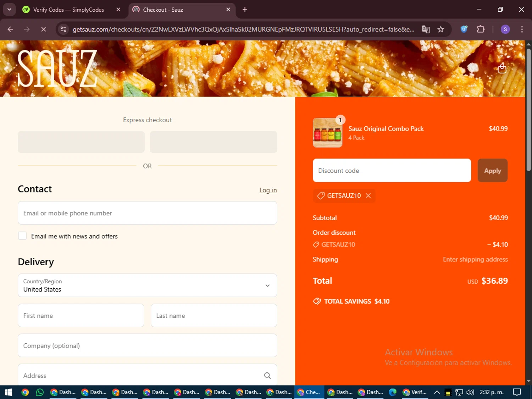The image size is (532, 399).
Task: Click the address field search icon
Action: tap(267, 376)
